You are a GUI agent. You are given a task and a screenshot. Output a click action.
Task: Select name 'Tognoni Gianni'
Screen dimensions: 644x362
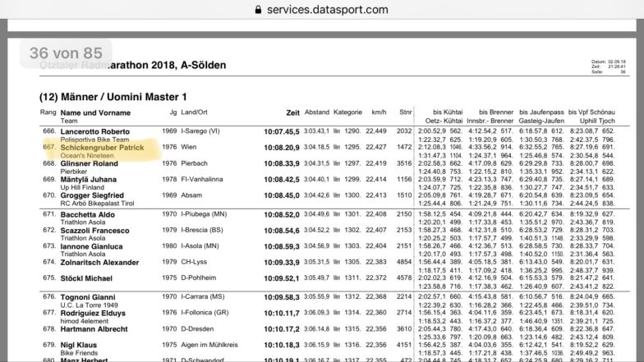88,297
